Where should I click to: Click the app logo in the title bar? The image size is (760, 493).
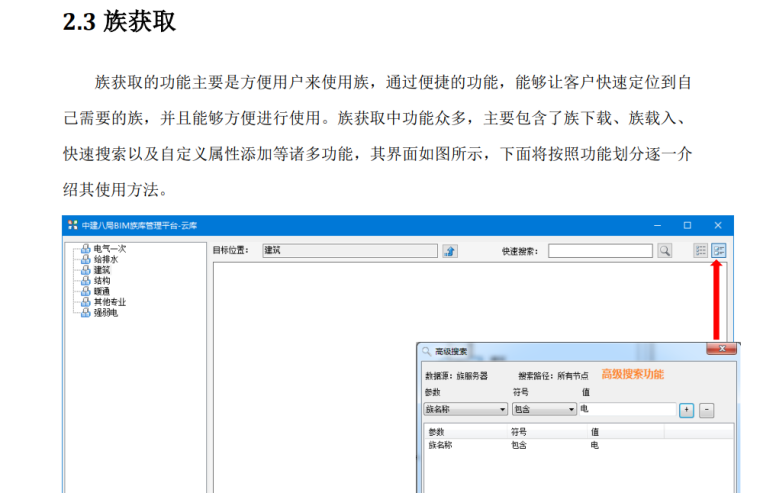click(x=72, y=225)
